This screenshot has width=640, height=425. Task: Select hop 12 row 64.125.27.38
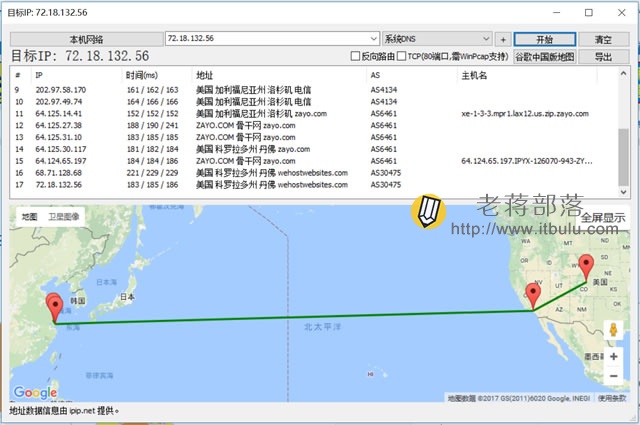(x=313, y=125)
